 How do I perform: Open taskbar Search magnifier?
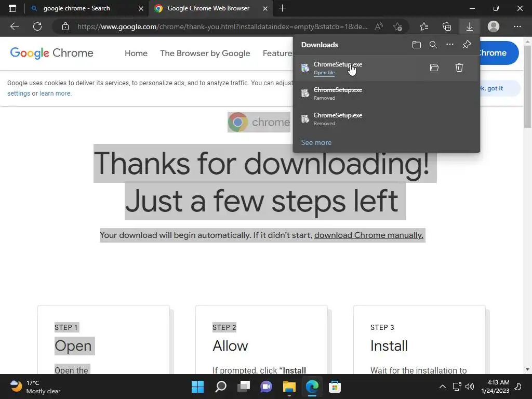point(221,387)
